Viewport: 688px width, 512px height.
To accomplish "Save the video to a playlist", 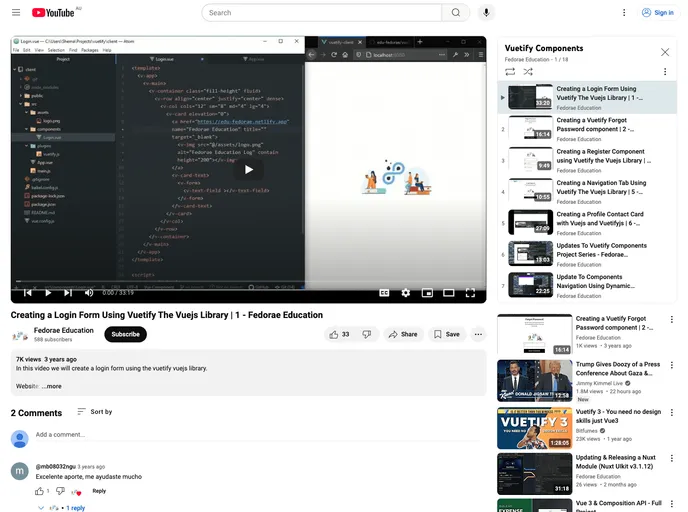I will (447, 334).
